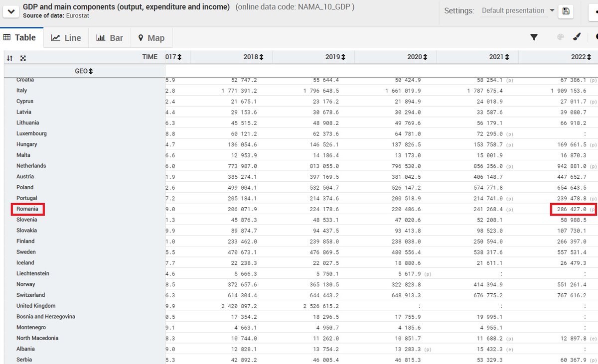Select the Romania row label
598x364 pixels.
27,209
